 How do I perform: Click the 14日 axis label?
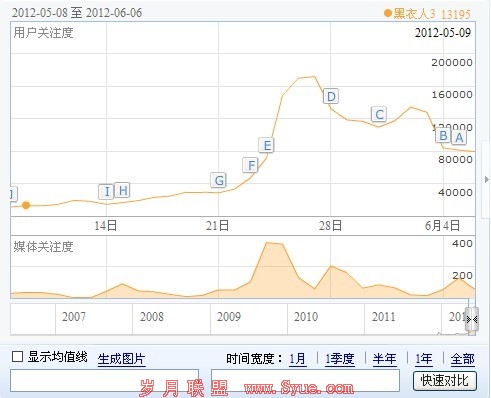coord(105,226)
